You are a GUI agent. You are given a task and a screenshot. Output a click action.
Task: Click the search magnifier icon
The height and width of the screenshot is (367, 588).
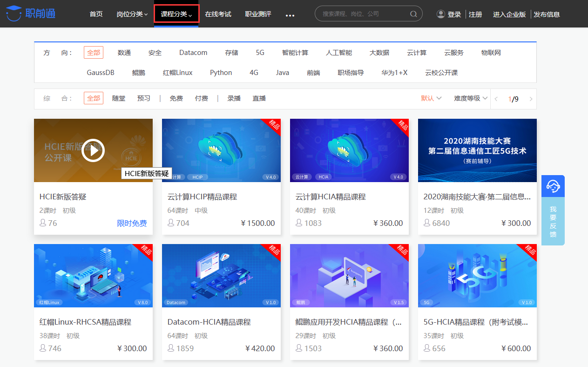(413, 14)
